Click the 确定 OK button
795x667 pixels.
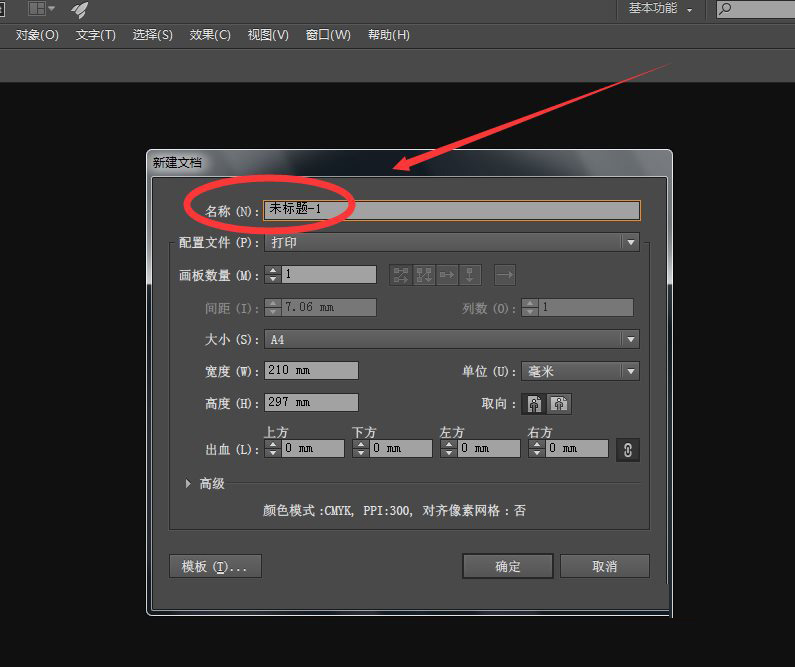click(x=508, y=566)
